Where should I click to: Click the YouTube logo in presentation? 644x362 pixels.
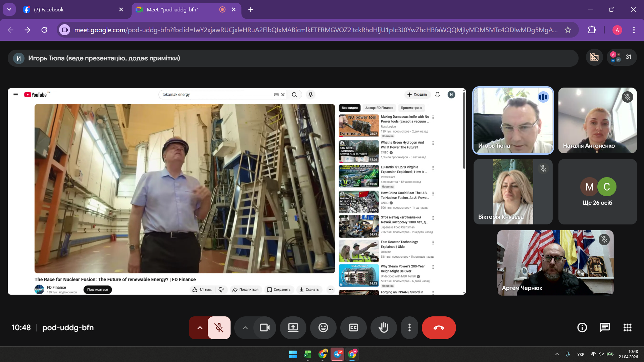35,95
